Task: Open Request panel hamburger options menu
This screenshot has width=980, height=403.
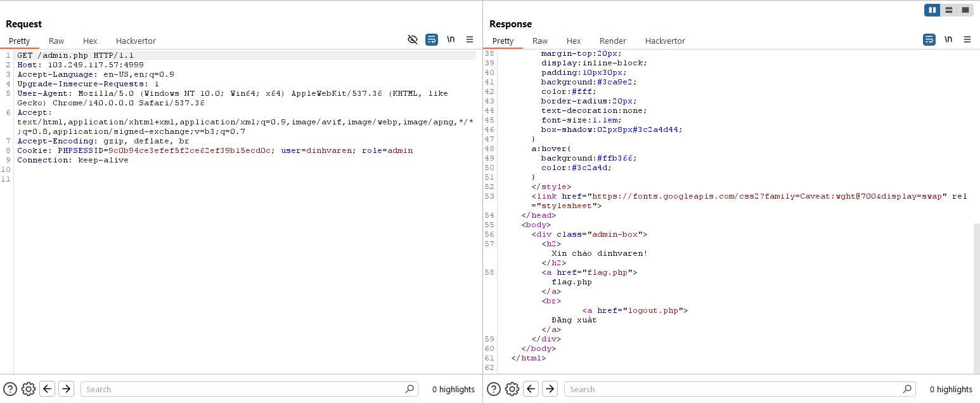Action: pos(470,39)
